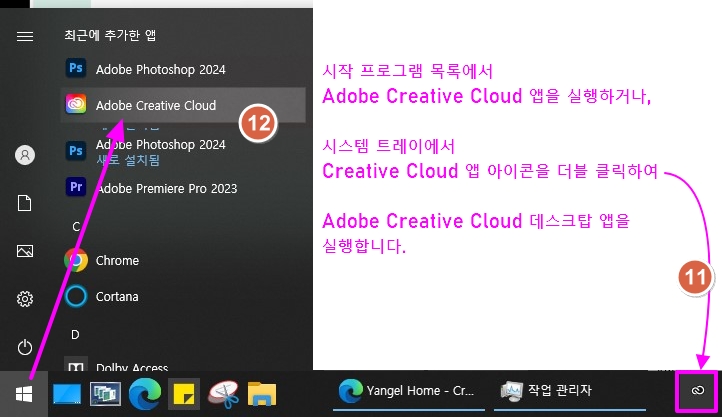The image size is (722, 417).
Task: Click Creative Cloud system tray icon
Action: (698, 391)
